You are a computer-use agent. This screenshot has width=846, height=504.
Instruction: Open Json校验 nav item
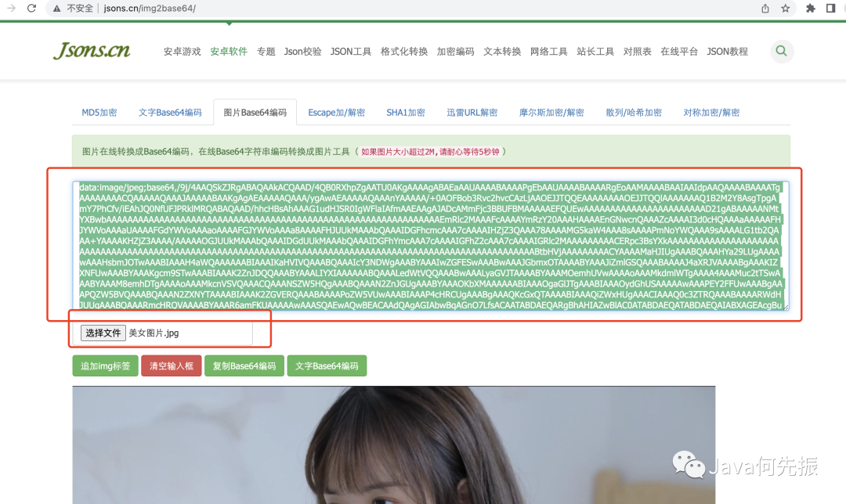pyautogui.click(x=302, y=52)
